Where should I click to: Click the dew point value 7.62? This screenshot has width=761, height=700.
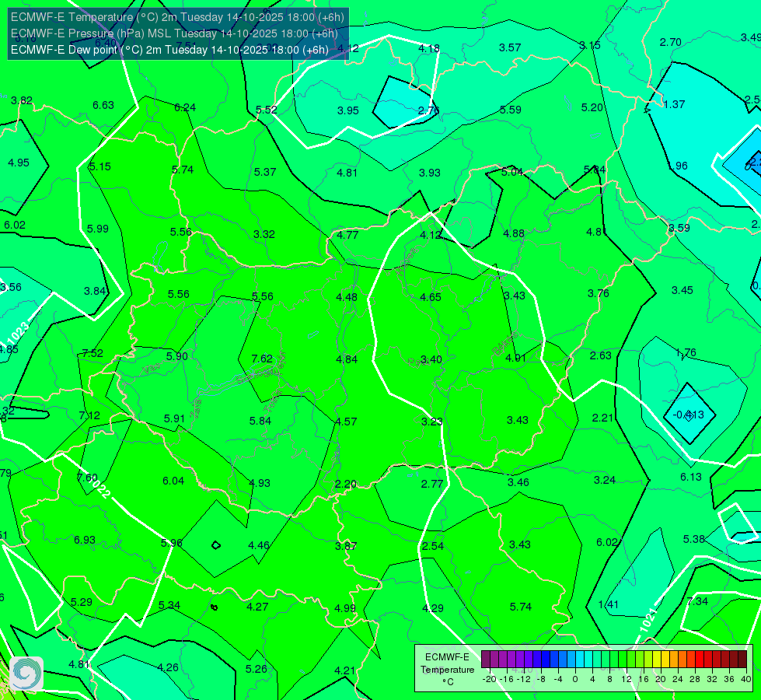click(x=262, y=359)
